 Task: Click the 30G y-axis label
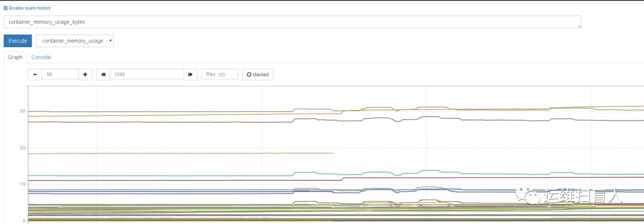pos(23,111)
